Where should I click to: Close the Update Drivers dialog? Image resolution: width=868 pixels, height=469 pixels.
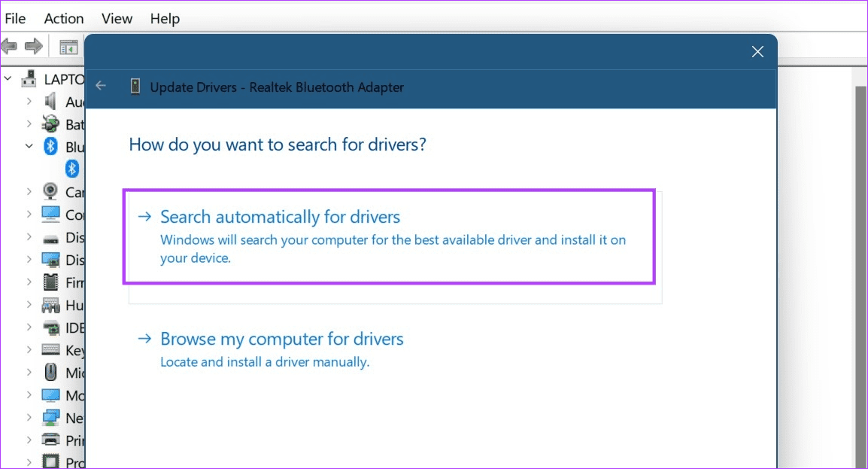(x=757, y=52)
